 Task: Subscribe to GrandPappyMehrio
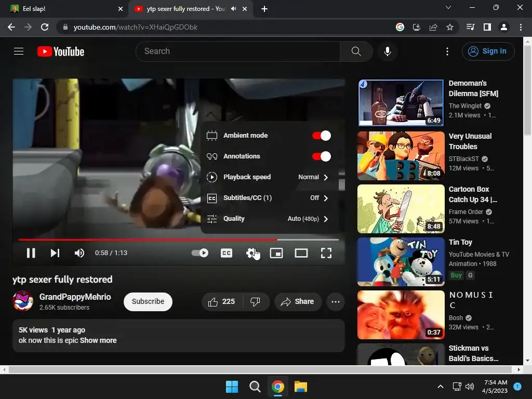pyautogui.click(x=148, y=302)
